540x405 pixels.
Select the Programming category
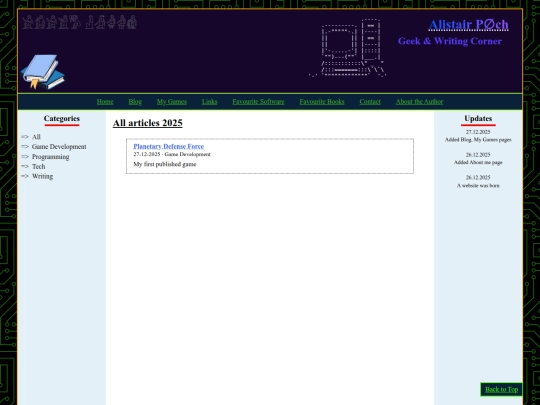[x=50, y=157]
